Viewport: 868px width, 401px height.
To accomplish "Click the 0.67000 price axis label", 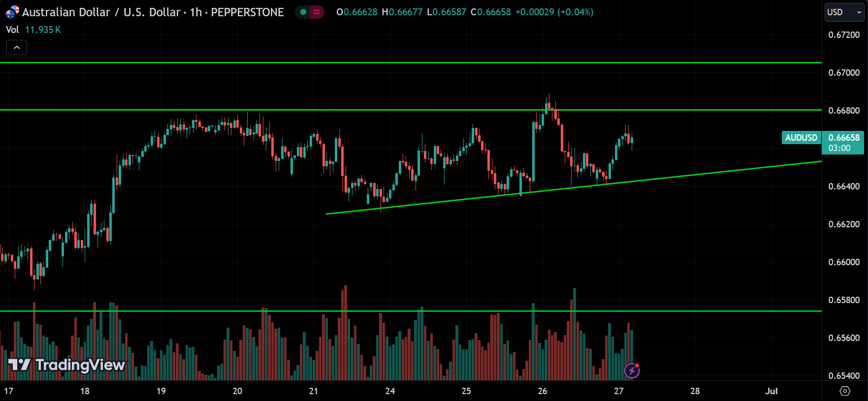I will [844, 72].
